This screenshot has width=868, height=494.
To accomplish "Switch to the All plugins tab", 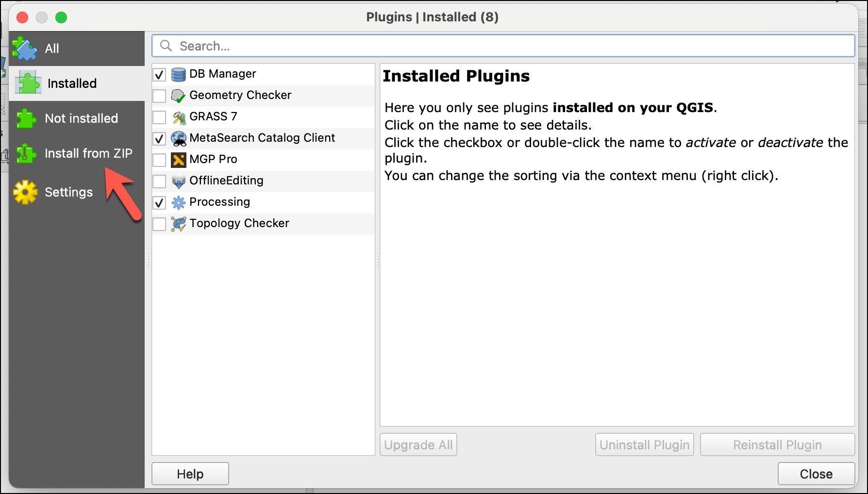I will coord(77,49).
